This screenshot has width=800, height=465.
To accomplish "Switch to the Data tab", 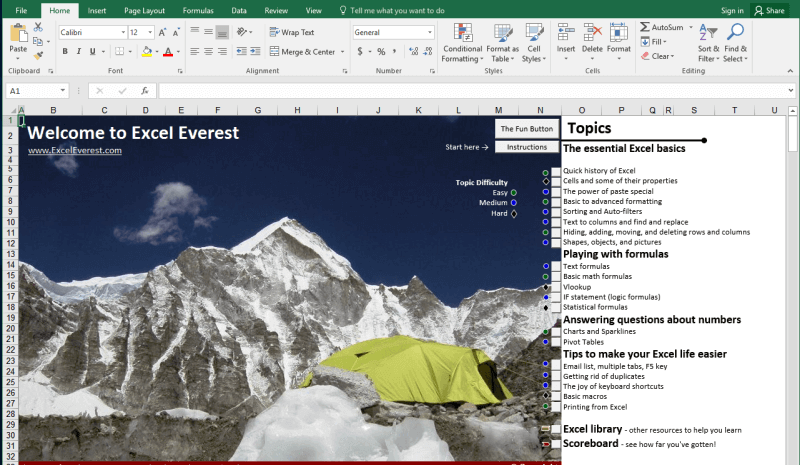I will [239, 10].
